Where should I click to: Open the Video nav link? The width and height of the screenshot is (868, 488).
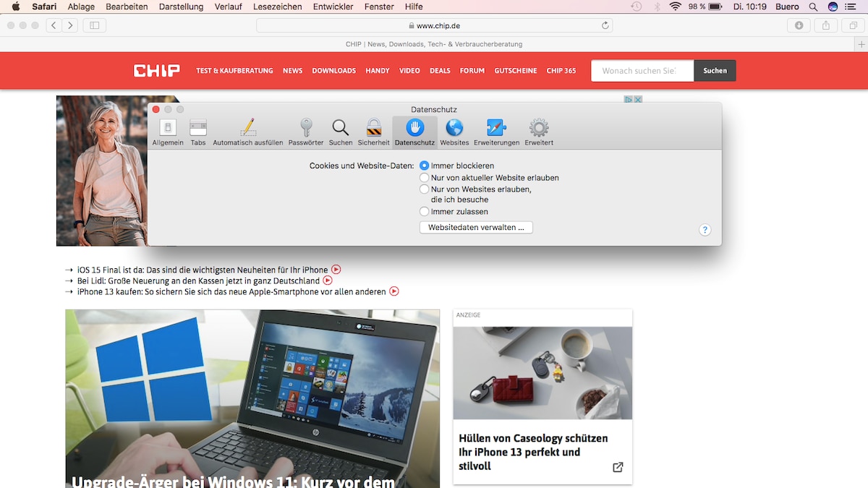pyautogui.click(x=409, y=71)
